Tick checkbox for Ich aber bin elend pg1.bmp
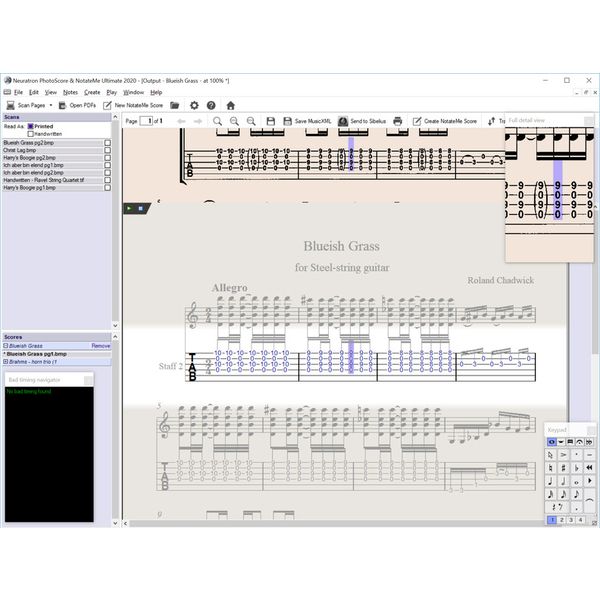The height and width of the screenshot is (600, 600). point(108,165)
